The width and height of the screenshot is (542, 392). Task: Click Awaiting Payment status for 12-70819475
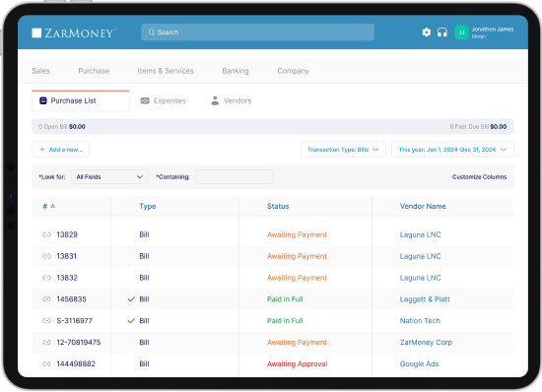point(297,343)
